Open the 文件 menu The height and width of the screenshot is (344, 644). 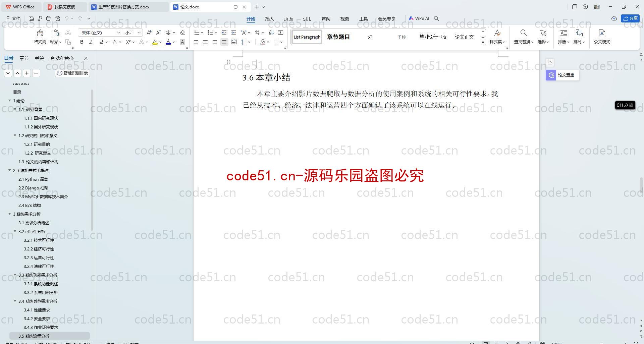13,18
